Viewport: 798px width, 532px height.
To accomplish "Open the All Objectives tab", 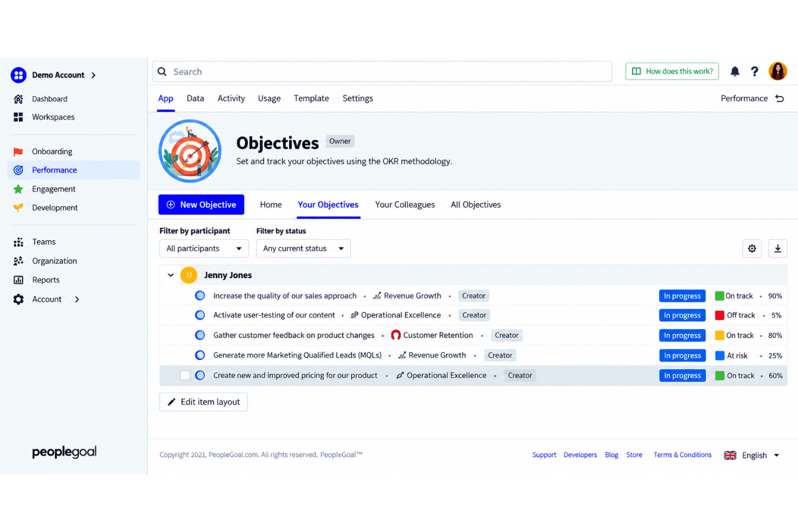I will point(476,205).
